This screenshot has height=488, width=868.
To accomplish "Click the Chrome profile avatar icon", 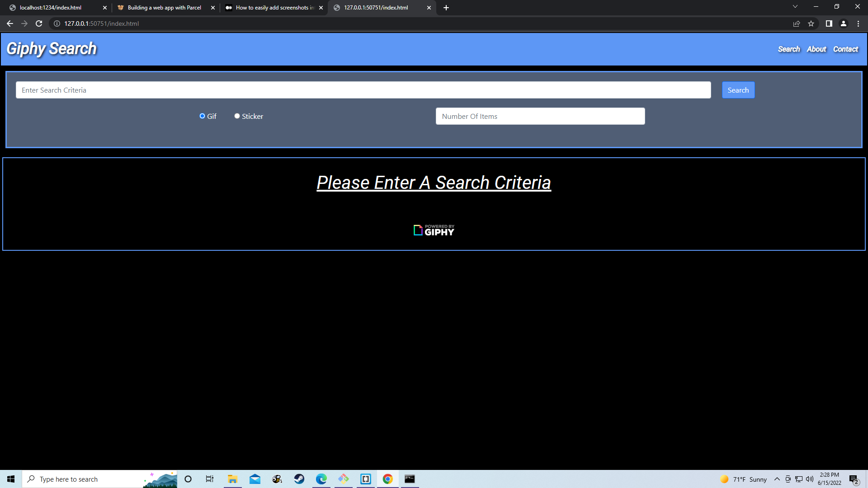I will 843,23.
